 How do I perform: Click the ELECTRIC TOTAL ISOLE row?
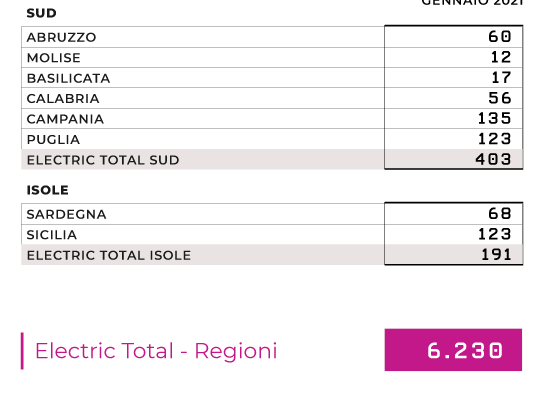pyautogui.click(x=272, y=255)
